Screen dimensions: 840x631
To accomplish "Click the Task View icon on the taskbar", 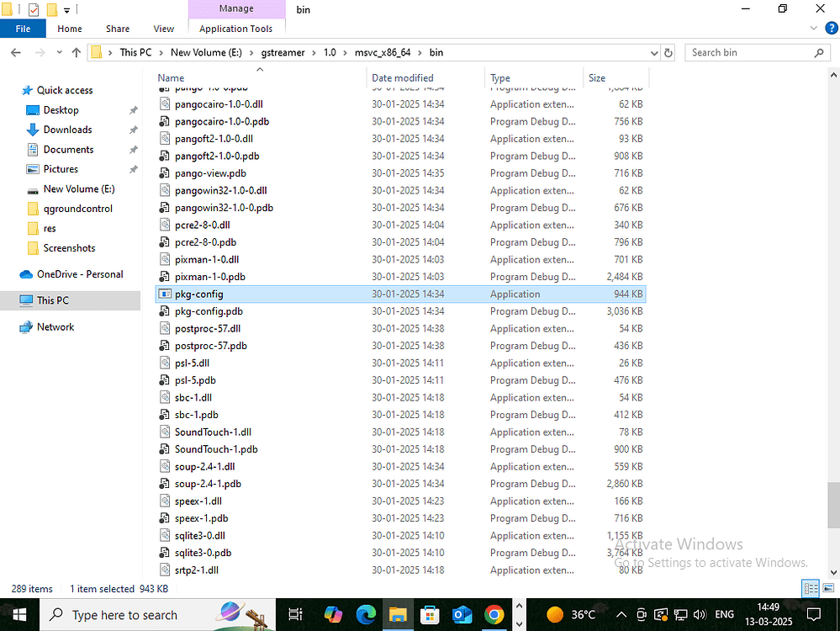I will pyautogui.click(x=294, y=614).
